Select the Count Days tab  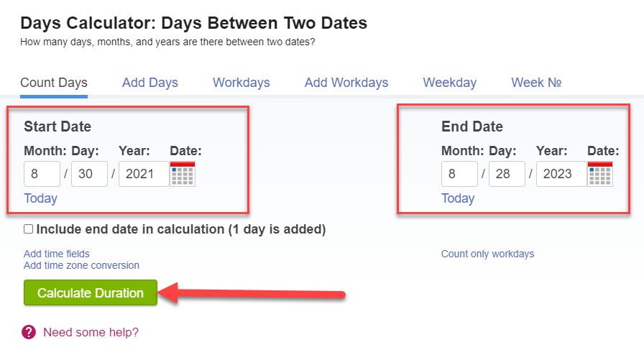coord(54,83)
